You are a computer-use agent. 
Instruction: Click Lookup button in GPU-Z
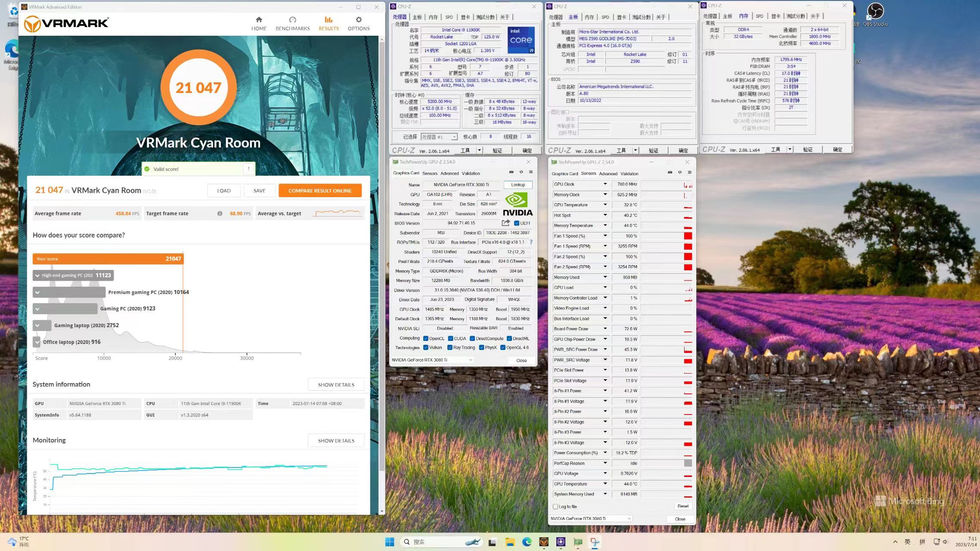(518, 185)
